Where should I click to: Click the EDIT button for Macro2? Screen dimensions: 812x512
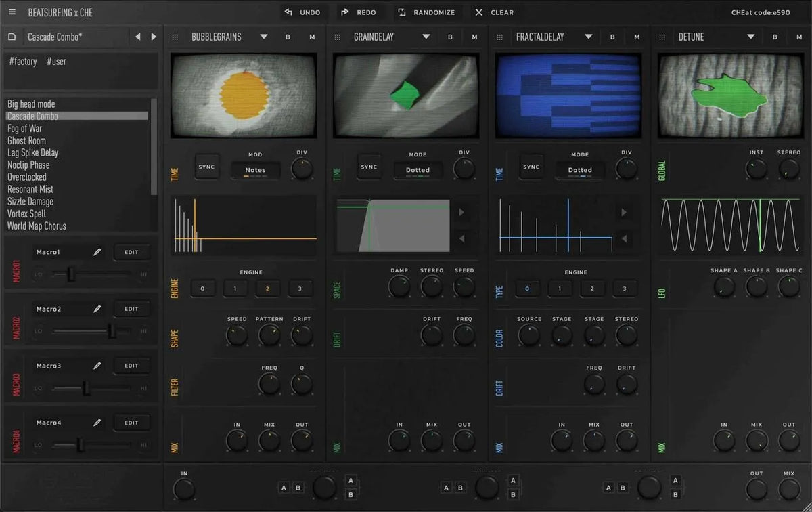point(132,308)
